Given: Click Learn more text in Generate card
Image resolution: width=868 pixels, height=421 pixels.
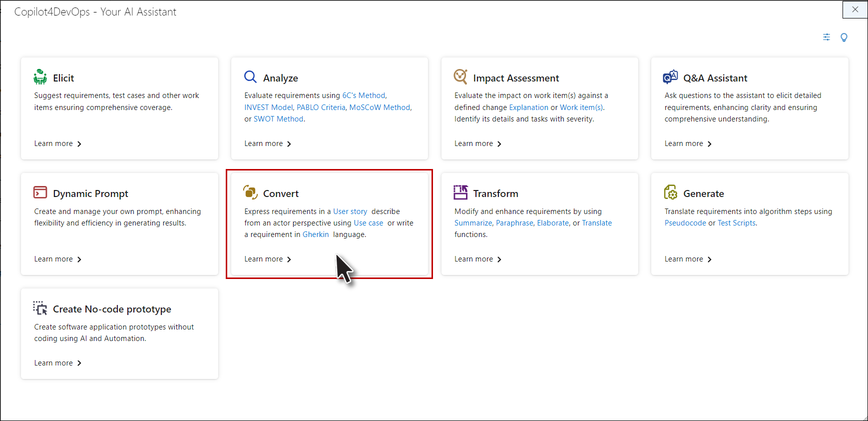Looking at the screenshot, I should [684, 259].
